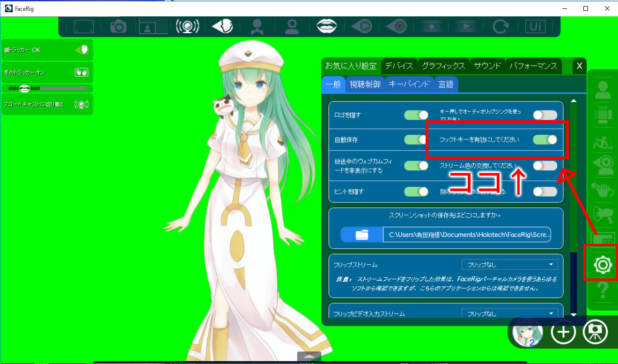Toggle 手のトラッカーオン in left panel
The height and width of the screenshot is (364, 618).
47,73
